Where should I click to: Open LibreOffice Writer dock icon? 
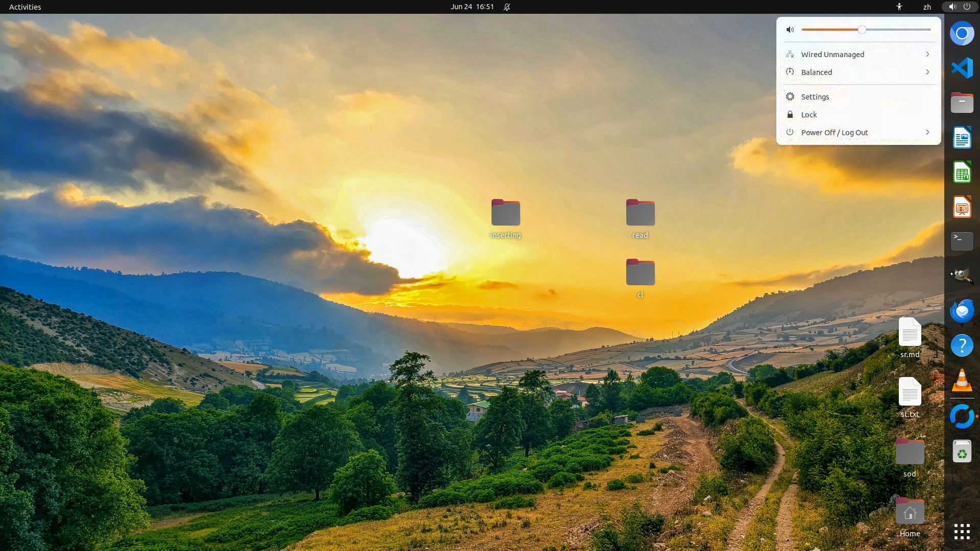[x=962, y=138]
